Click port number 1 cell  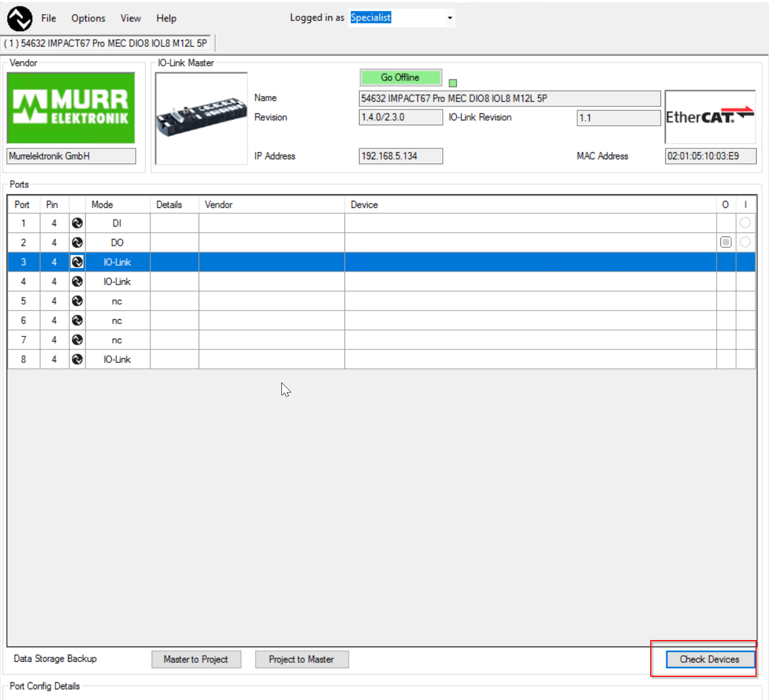pyautogui.click(x=23, y=223)
